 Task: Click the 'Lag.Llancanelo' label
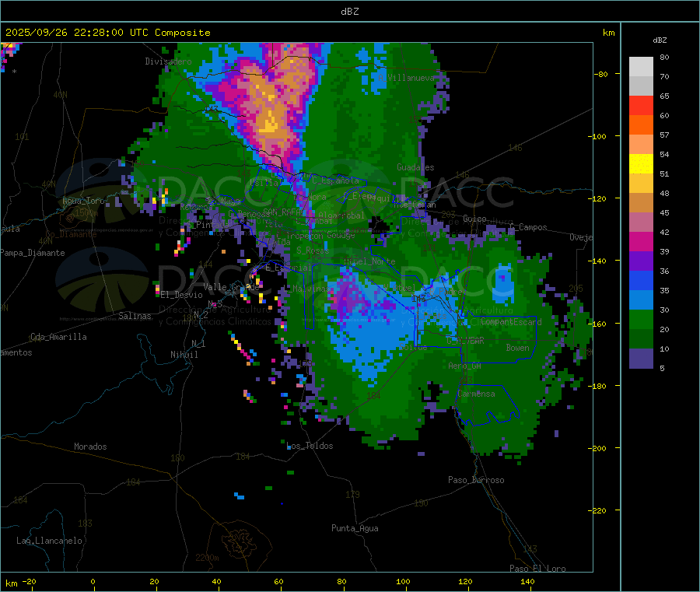coord(49,541)
